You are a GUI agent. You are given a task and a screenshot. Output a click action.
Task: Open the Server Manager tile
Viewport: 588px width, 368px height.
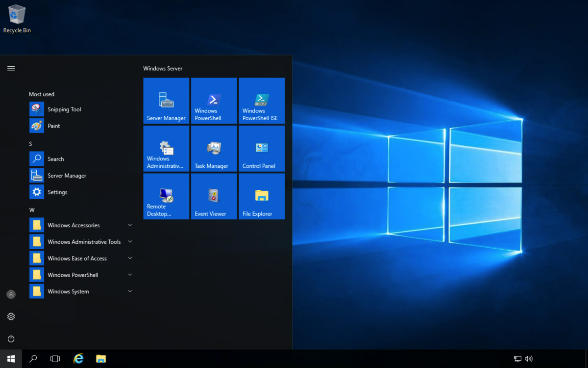click(x=166, y=101)
